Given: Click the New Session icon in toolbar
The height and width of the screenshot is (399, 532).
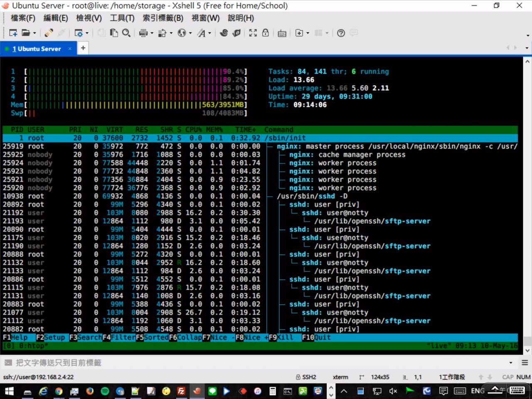Looking at the screenshot, I should pyautogui.click(x=12, y=33).
